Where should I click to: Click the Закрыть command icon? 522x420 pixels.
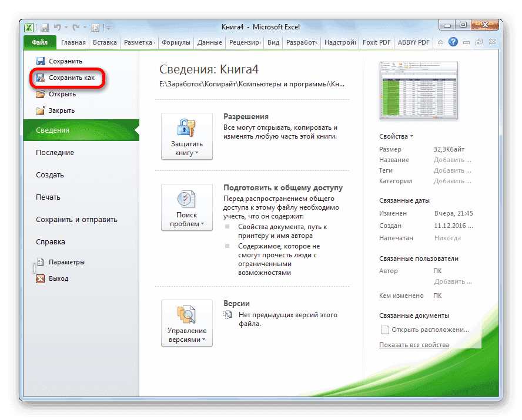pos(41,109)
